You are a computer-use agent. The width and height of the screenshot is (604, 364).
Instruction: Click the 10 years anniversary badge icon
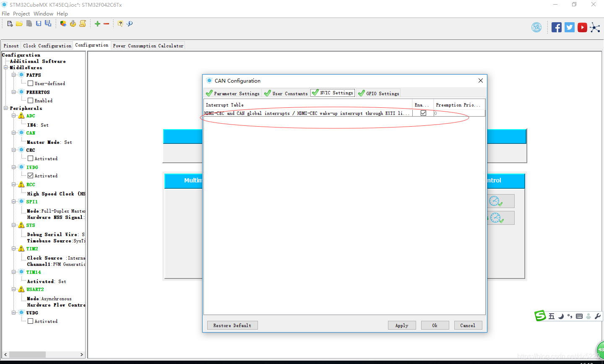(536, 27)
